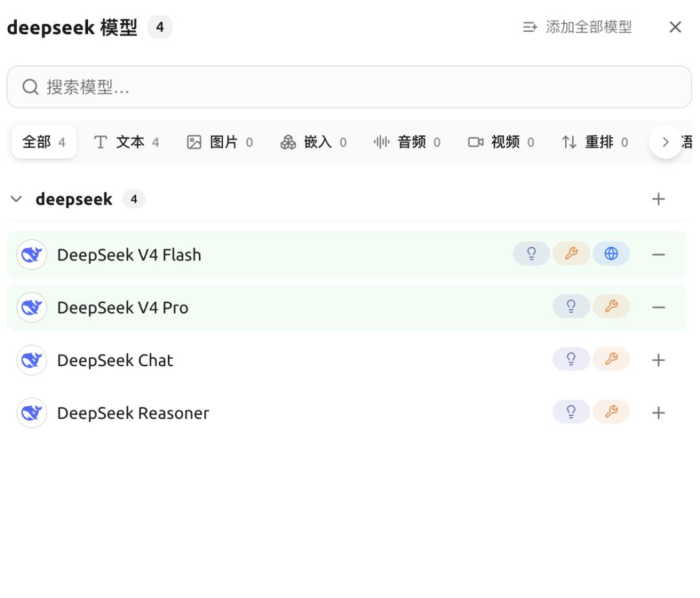Click the DeepSeek Reasoner reasoning lightbulb icon
This screenshot has height=598, width=700.
tap(571, 412)
